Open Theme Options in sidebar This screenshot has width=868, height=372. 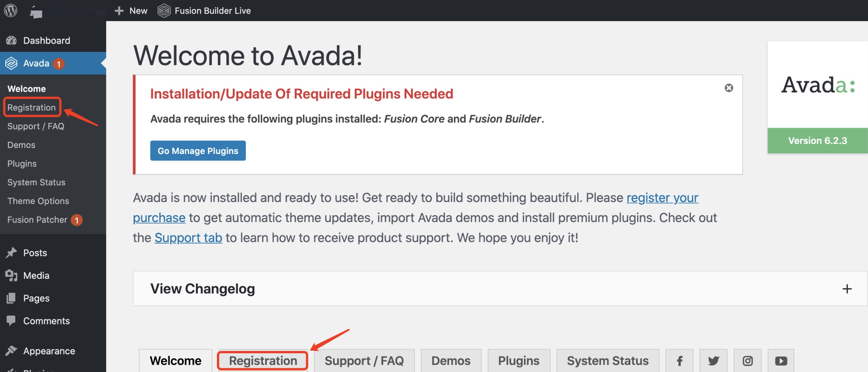click(x=38, y=201)
